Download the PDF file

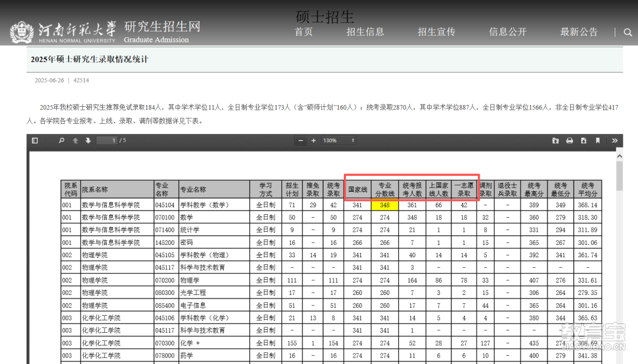(x=584, y=140)
